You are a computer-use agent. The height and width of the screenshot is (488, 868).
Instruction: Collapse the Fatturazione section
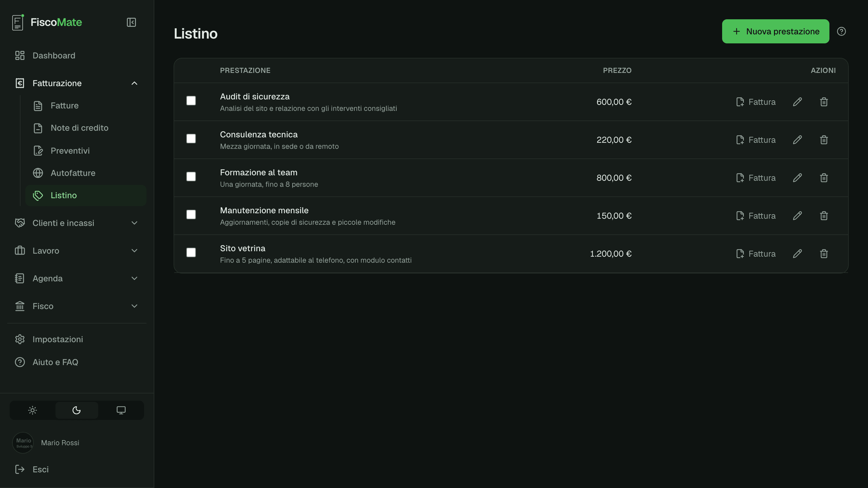point(77,83)
